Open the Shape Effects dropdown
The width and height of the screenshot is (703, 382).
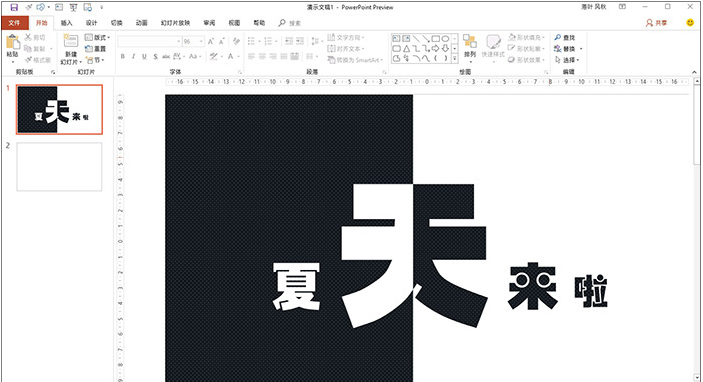click(527, 60)
